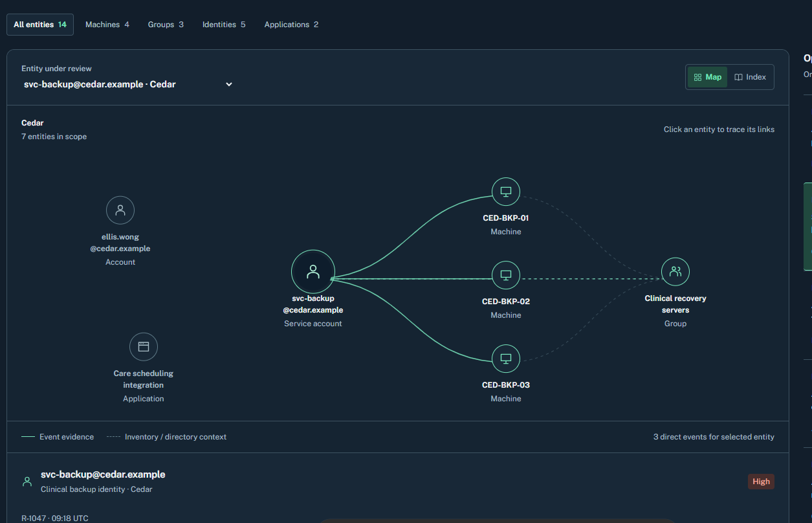Open the Groups tab
Image resolution: width=812 pixels, height=523 pixels.
pyautogui.click(x=166, y=25)
